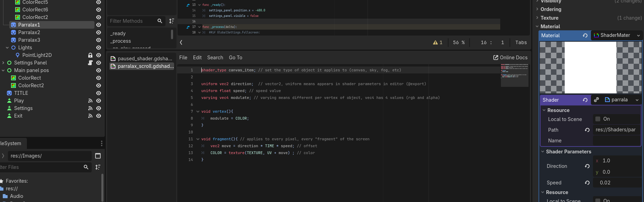This screenshot has height=202, width=644.
Task: Reset the Material property with revert icon
Action: point(585,36)
